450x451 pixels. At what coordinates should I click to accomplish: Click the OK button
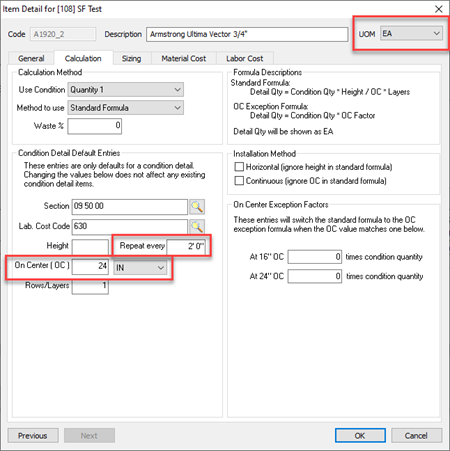pos(360,435)
